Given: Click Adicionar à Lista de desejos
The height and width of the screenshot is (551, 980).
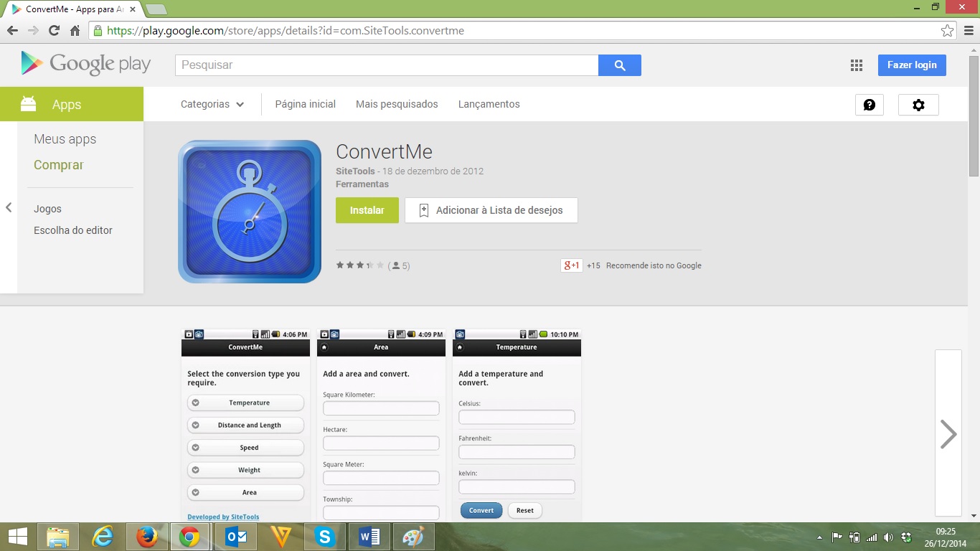Looking at the screenshot, I should click(491, 210).
